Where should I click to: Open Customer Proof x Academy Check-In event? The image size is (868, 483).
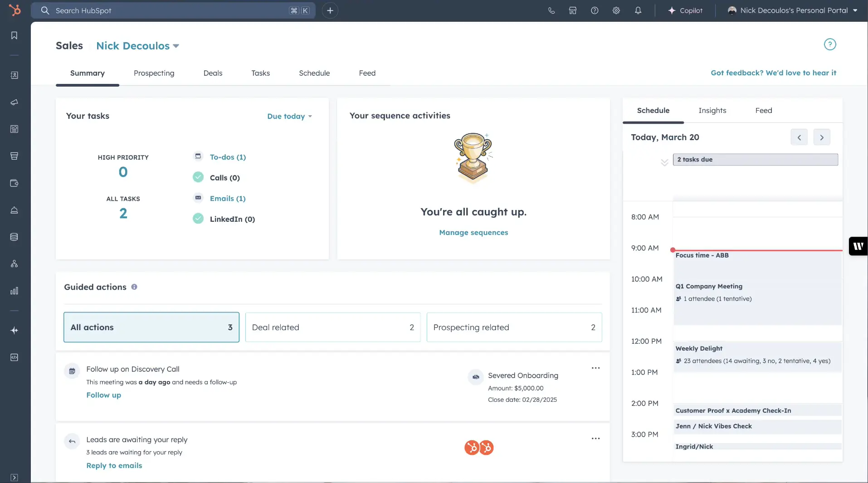(757, 410)
